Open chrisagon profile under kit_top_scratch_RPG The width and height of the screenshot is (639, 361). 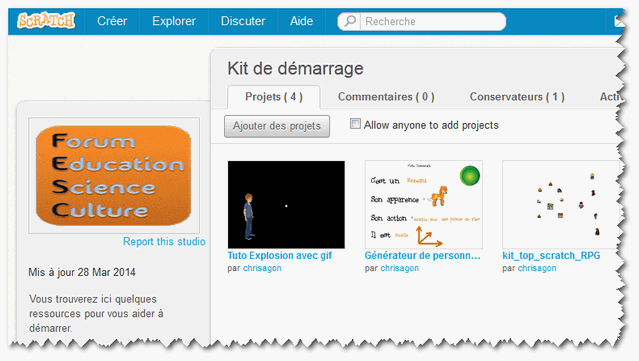click(x=537, y=268)
